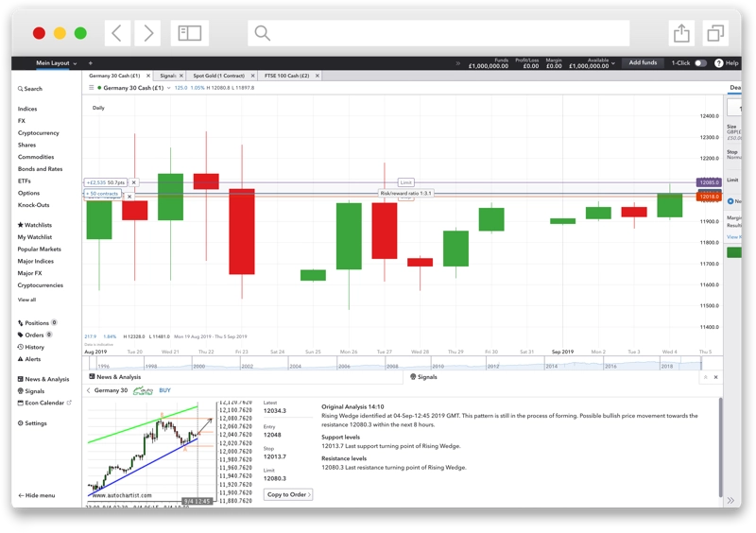
Task: Click View all watchlists link
Action: tap(26, 300)
